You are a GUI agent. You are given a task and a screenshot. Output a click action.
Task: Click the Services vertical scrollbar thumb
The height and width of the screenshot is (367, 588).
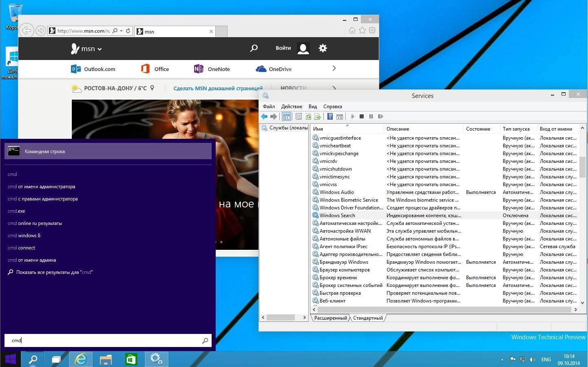coord(582,167)
